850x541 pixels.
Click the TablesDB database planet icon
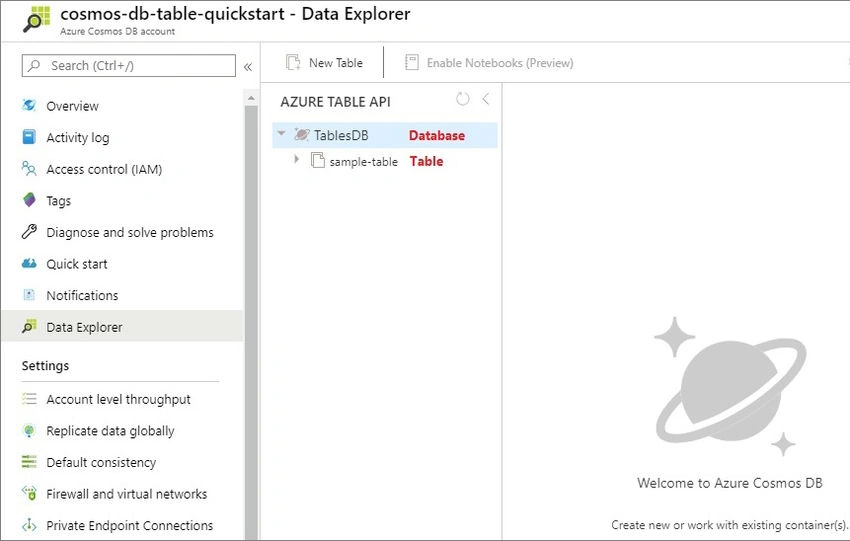pyautogui.click(x=301, y=134)
